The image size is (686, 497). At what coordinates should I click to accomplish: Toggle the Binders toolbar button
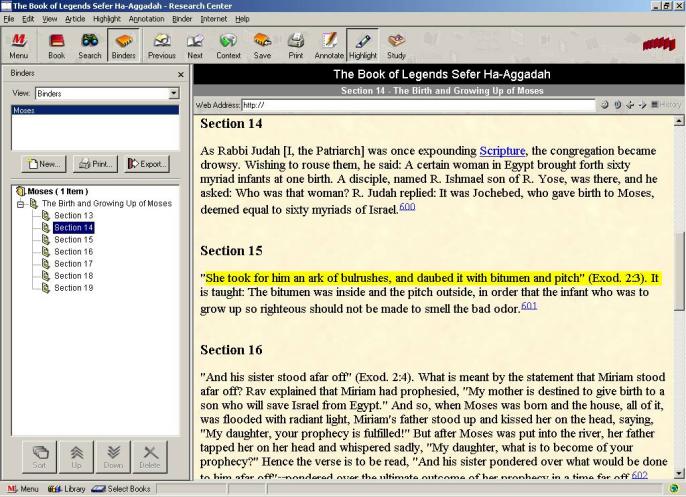pyautogui.click(x=123, y=46)
